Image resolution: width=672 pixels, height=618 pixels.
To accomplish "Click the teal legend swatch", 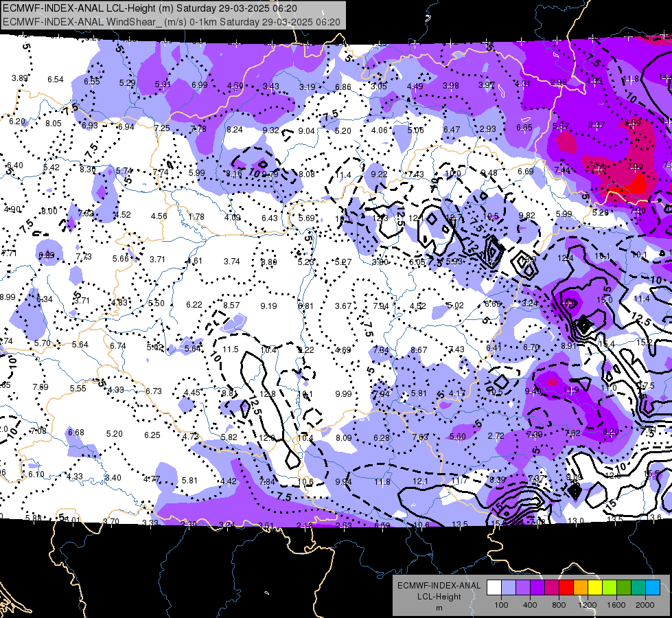I will pyautogui.click(x=638, y=588).
